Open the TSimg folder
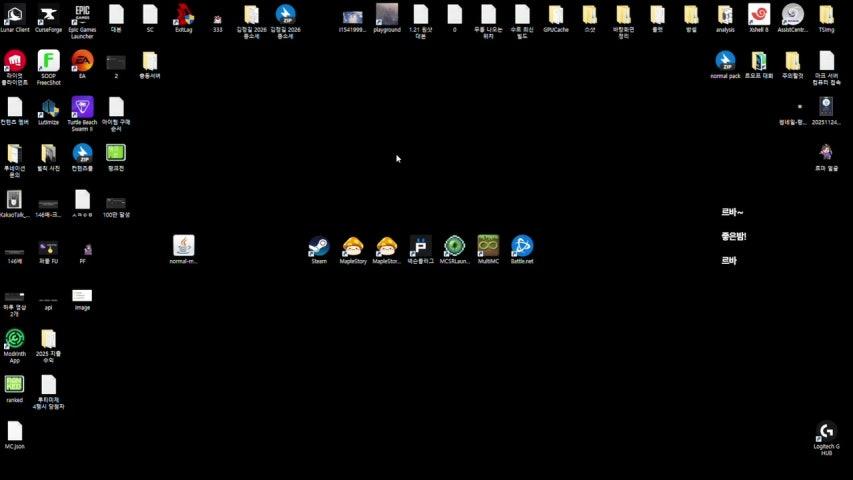This screenshot has width=853, height=480. click(826, 15)
